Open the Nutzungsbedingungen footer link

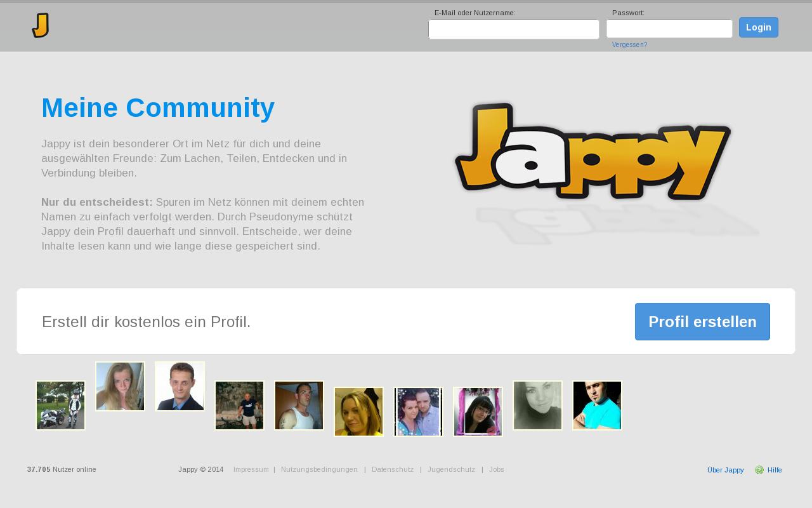tap(319, 469)
